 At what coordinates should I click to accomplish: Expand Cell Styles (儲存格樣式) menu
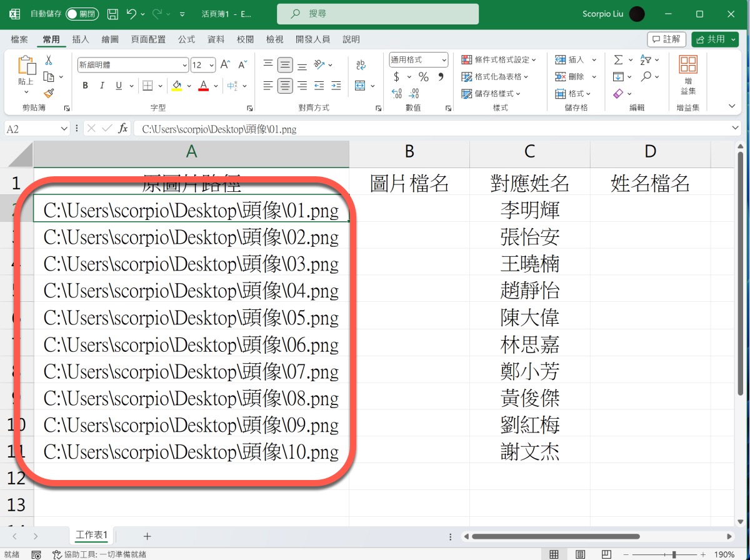pyautogui.click(x=491, y=94)
